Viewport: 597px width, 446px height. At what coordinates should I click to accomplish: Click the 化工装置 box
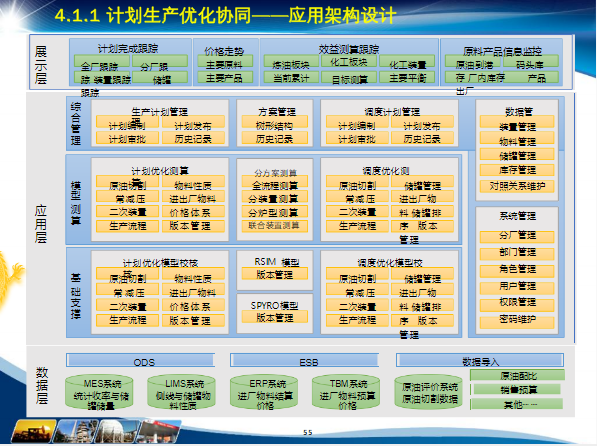pyautogui.click(x=407, y=61)
